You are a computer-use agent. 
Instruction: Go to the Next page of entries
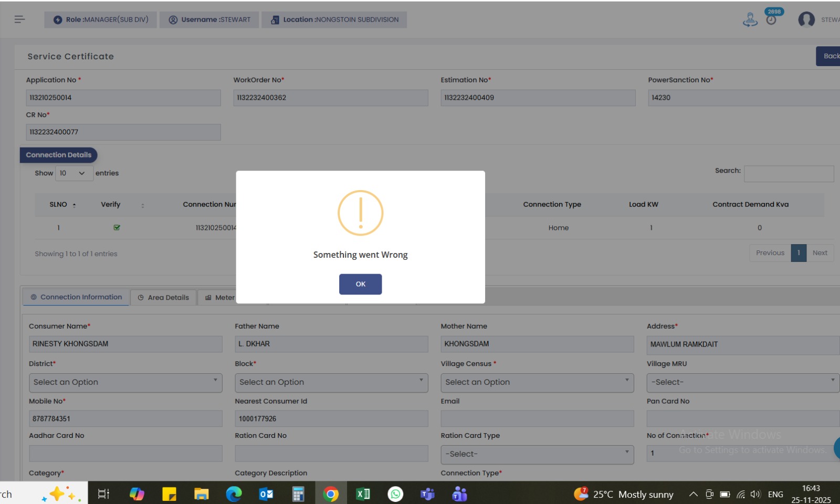pyautogui.click(x=820, y=253)
